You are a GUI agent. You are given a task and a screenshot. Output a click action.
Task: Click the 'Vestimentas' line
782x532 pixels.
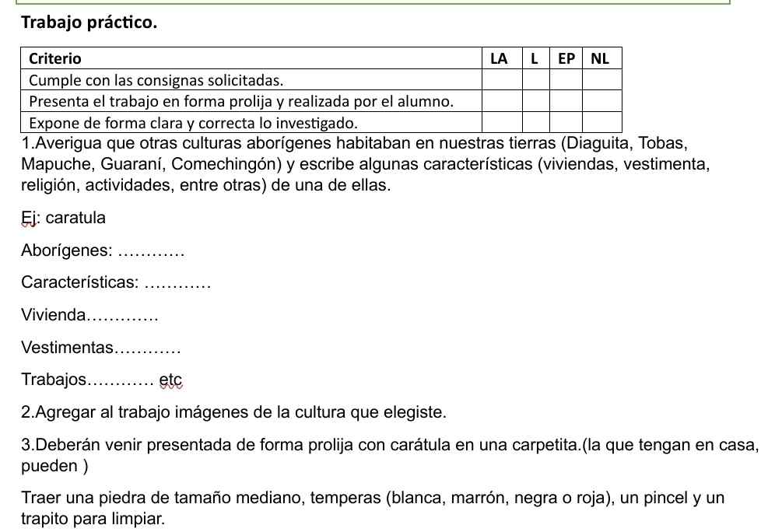coord(100,348)
